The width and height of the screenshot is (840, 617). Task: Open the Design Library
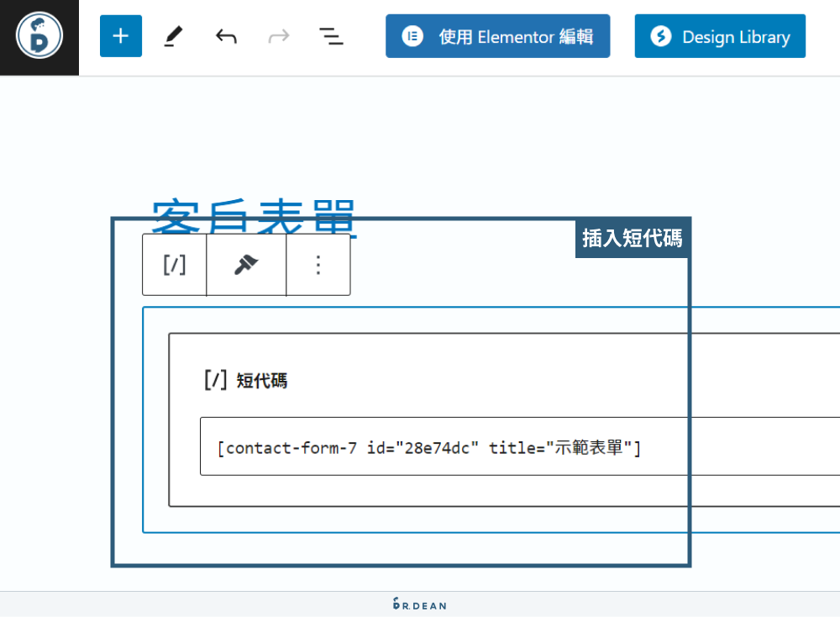point(720,35)
